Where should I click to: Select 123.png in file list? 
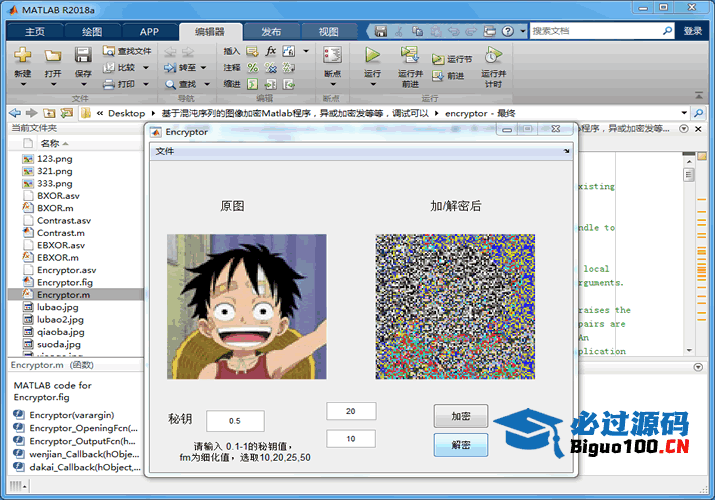(55, 159)
